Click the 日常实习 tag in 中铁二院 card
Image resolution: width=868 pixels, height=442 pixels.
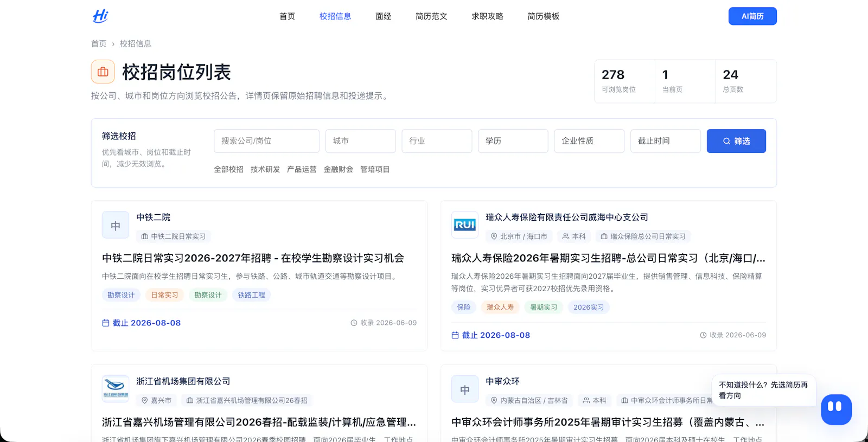click(x=164, y=295)
